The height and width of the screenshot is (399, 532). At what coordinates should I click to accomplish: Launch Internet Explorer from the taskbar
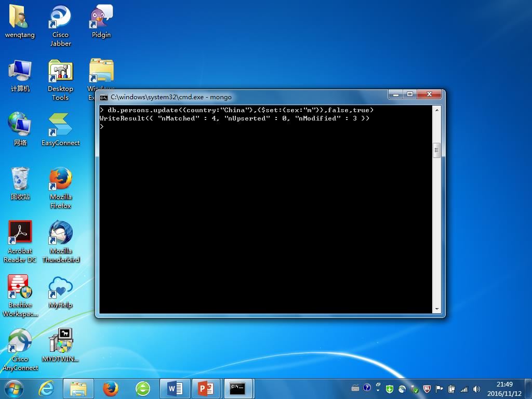pos(46,389)
